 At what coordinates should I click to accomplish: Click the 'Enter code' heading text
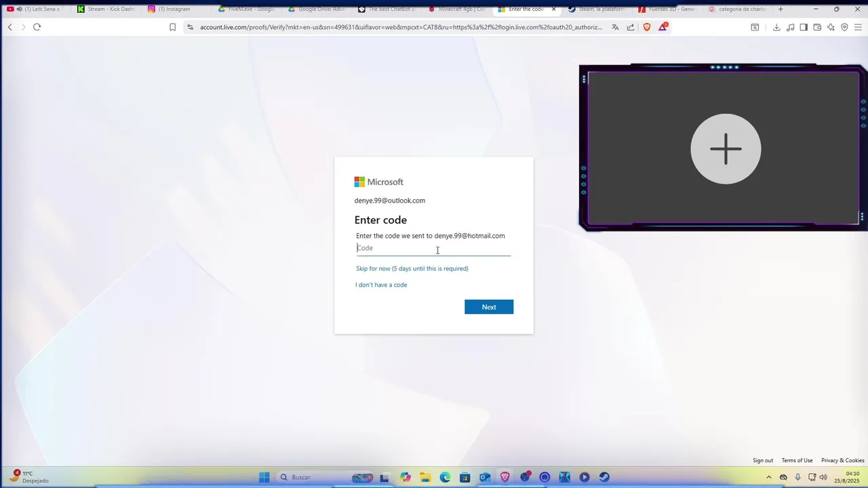[380, 220]
